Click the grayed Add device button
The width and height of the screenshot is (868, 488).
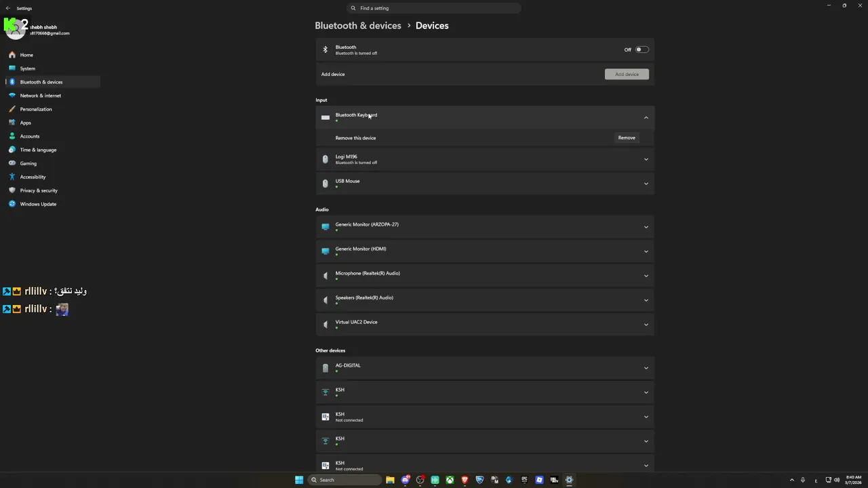(x=627, y=74)
